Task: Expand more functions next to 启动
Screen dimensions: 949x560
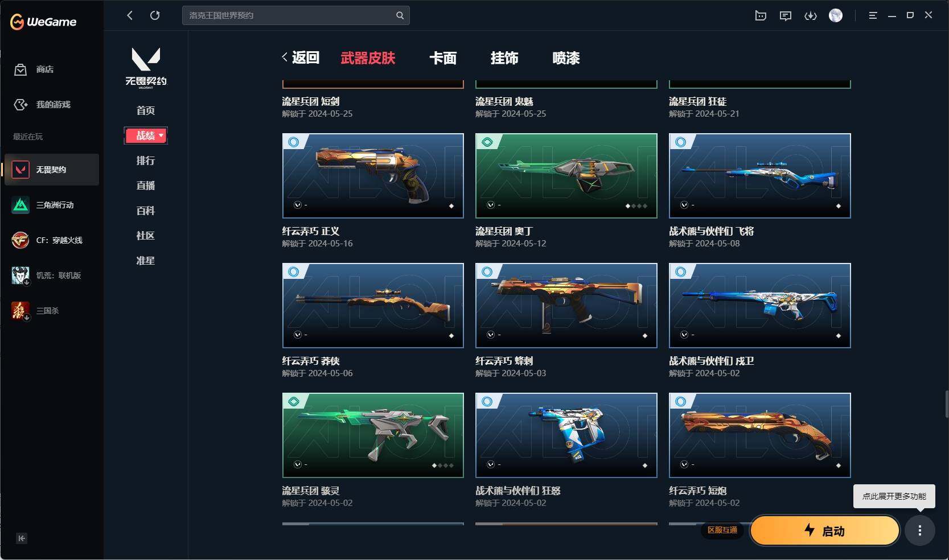Action: pyautogui.click(x=920, y=530)
